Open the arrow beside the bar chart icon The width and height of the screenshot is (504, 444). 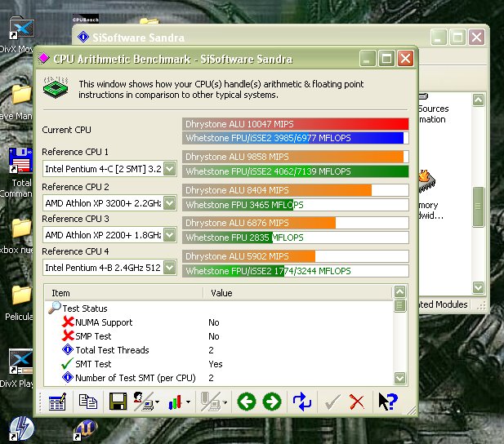pos(188,402)
